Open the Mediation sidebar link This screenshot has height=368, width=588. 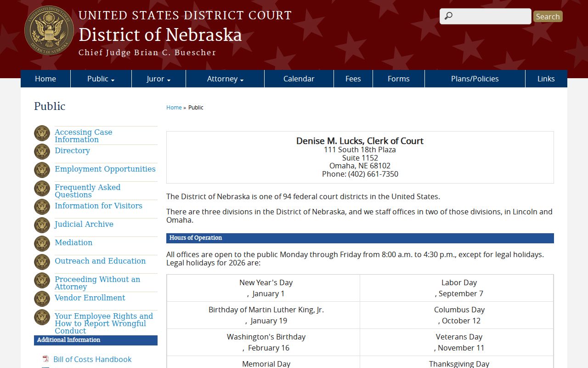point(73,242)
